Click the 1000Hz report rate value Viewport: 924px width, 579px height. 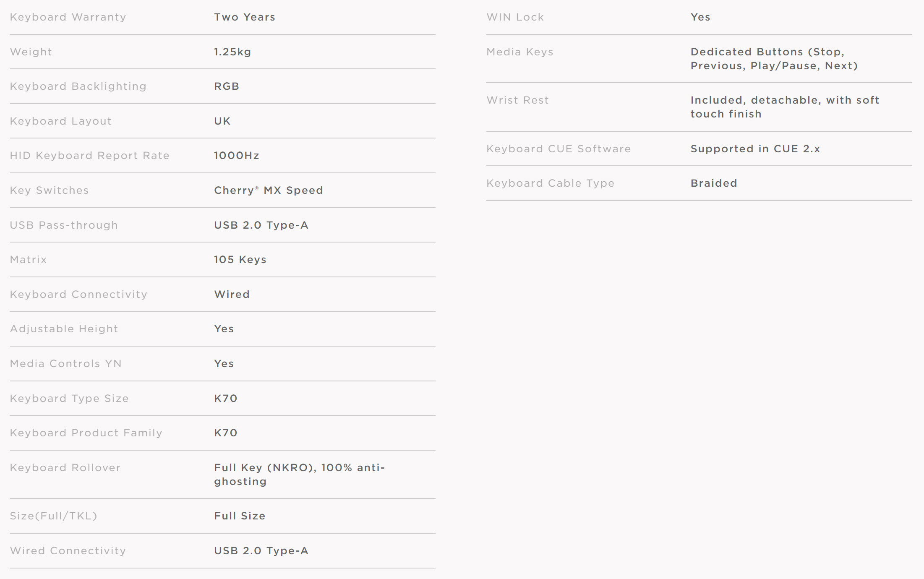coord(237,156)
